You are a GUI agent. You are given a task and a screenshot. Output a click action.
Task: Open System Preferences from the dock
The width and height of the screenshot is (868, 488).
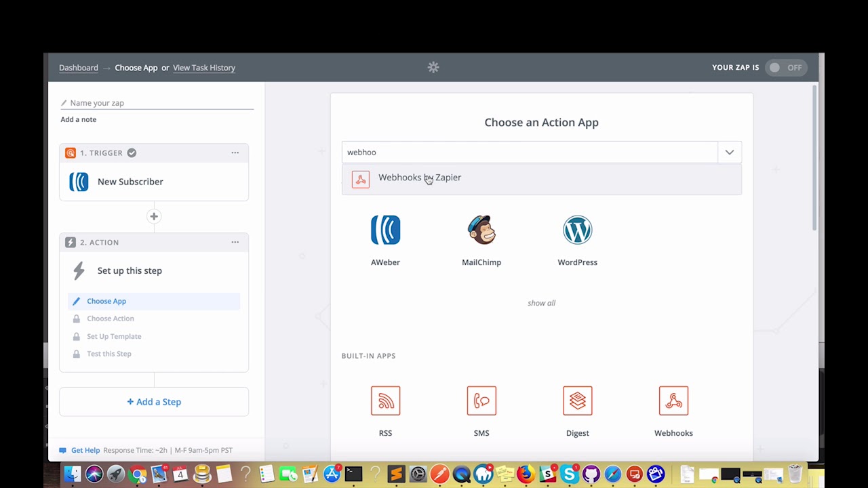coord(418,474)
